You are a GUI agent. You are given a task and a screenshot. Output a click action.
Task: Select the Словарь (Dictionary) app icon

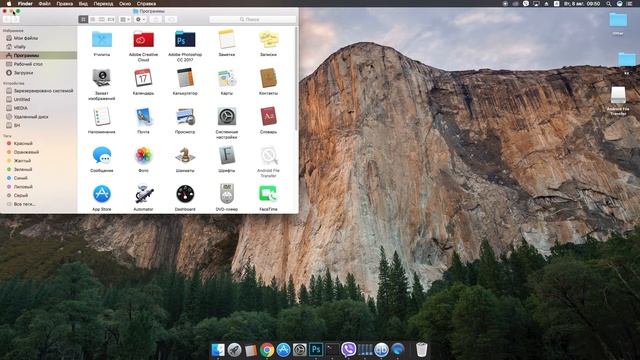268,116
